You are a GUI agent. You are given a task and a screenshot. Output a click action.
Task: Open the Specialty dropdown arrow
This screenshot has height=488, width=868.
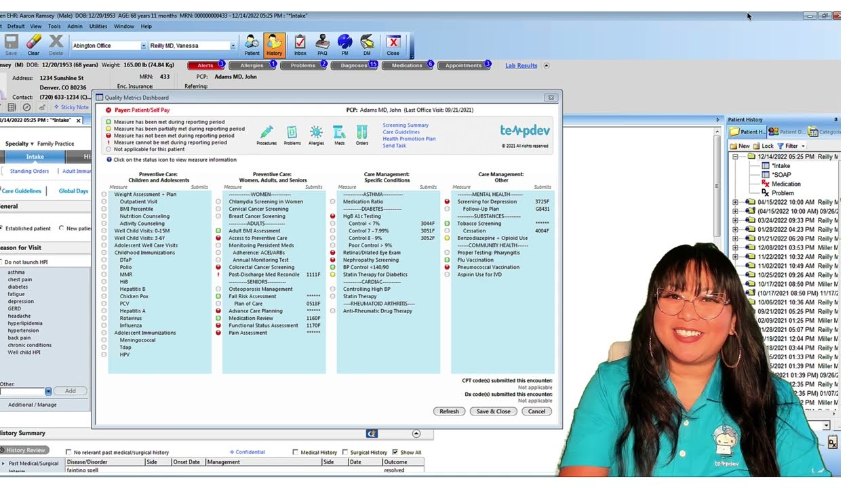tap(33, 144)
